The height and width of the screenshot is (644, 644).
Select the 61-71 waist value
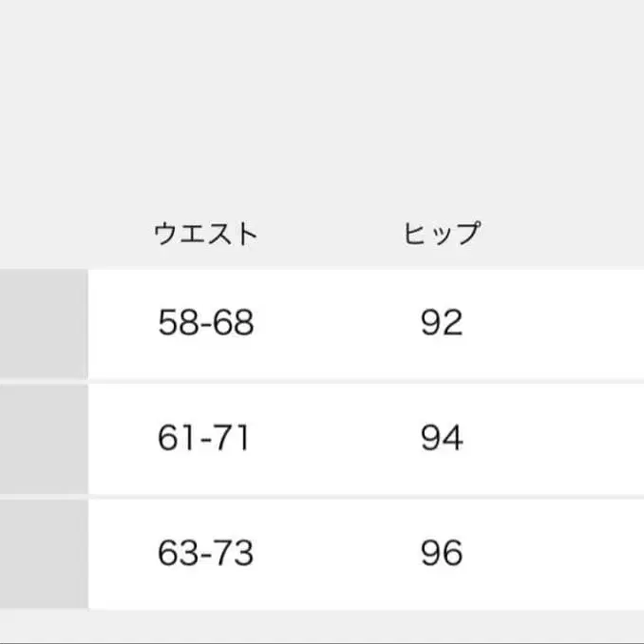[205, 439]
